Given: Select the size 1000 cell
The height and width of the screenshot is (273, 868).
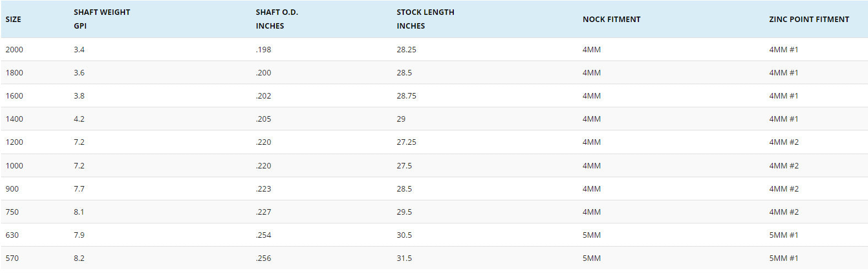Looking at the screenshot, I should tap(14, 166).
